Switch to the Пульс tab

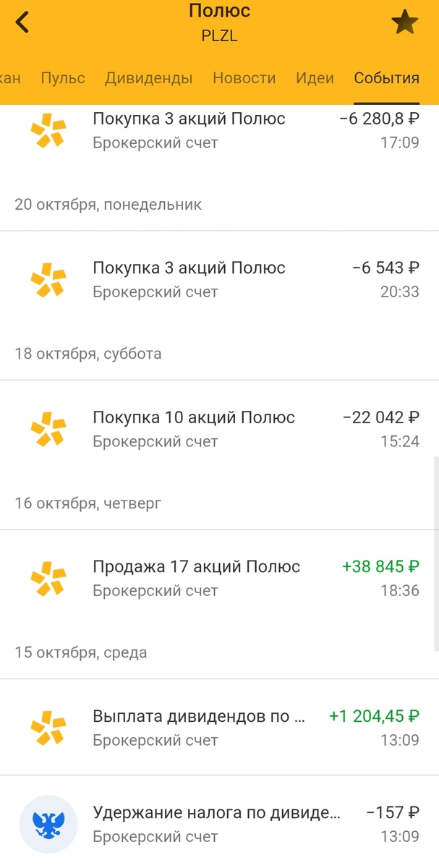pos(63,77)
